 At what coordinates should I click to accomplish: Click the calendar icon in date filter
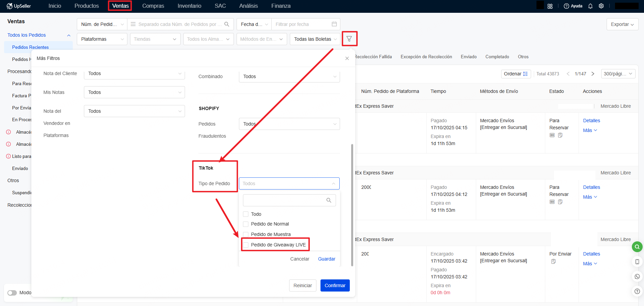334,24
